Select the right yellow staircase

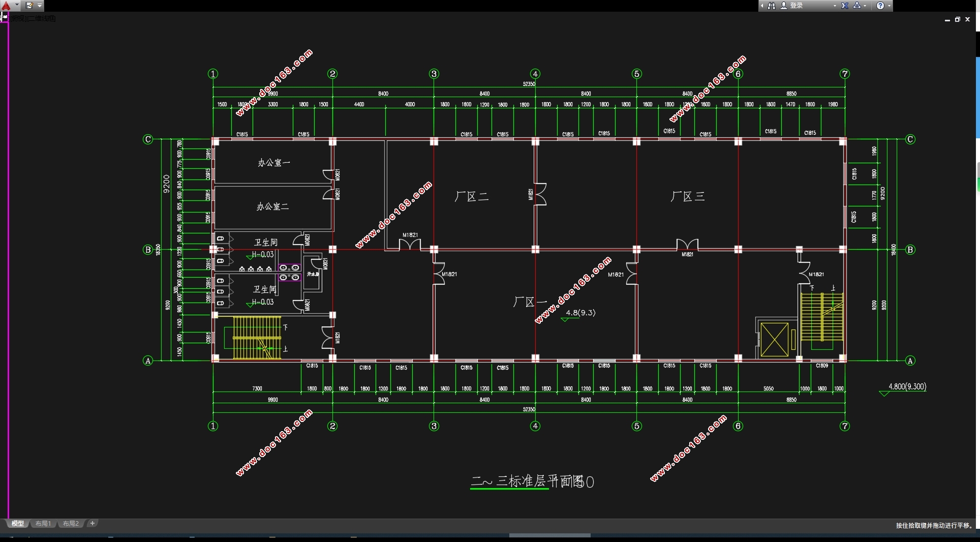click(x=822, y=317)
